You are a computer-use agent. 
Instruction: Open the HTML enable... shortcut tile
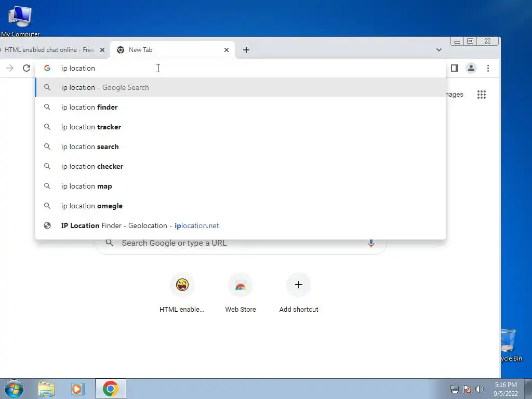[182, 294]
